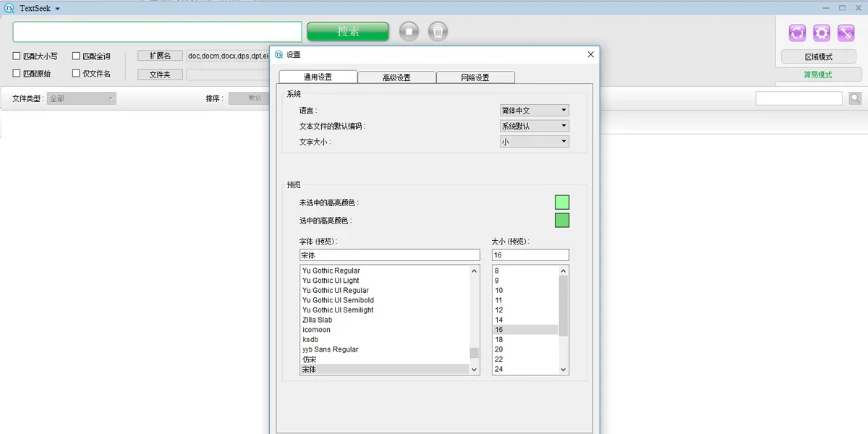
Task: Toggle 仅文件名 checkbox
Action: pyautogui.click(x=76, y=73)
